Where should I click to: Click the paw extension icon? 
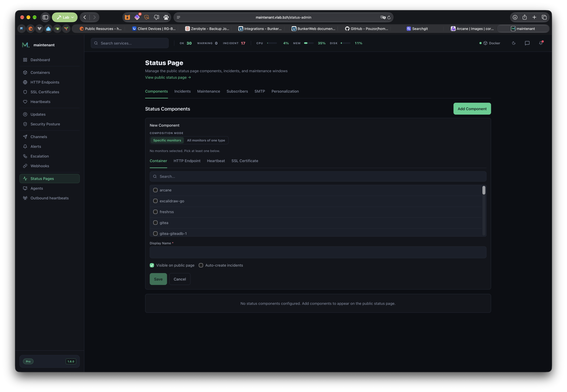point(166,17)
